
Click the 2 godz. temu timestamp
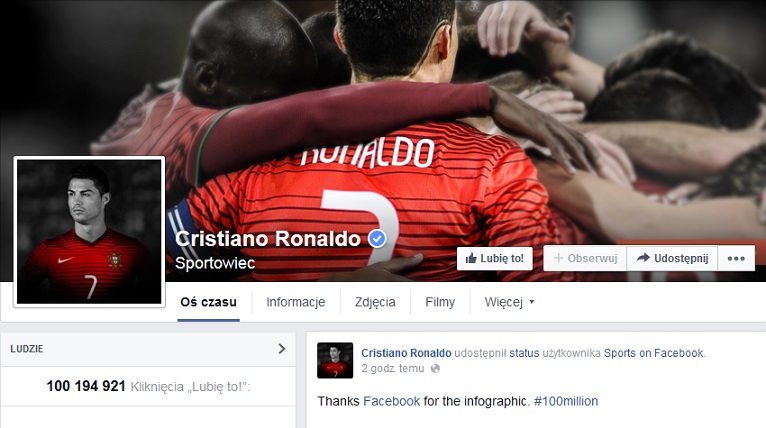(x=392, y=368)
